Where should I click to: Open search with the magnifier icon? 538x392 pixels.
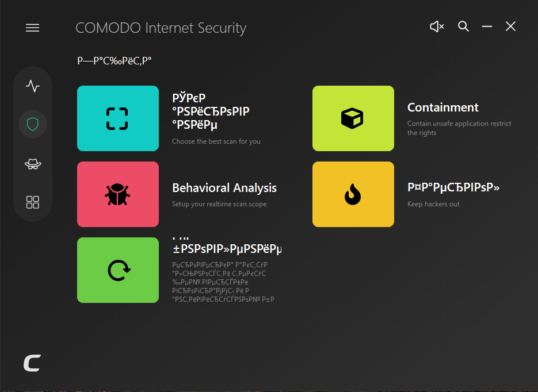click(463, 26)
